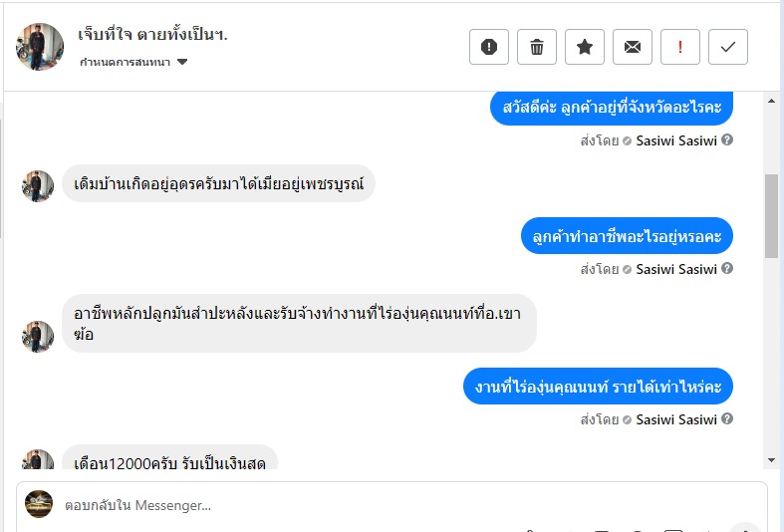
Task: Focus the ตอบกลับใน Messenger reply field
Action: [398, 505]
